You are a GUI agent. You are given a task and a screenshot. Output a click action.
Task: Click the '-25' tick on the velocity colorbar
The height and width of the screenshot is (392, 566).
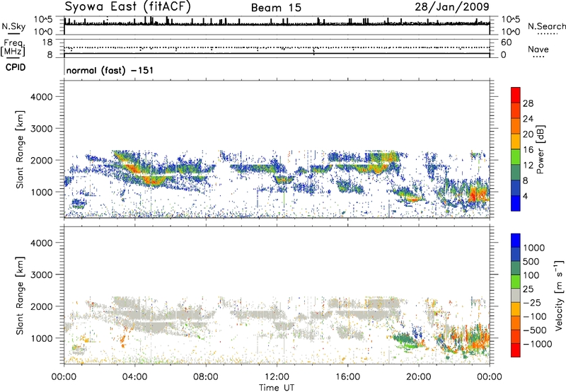tap(532, 303)
